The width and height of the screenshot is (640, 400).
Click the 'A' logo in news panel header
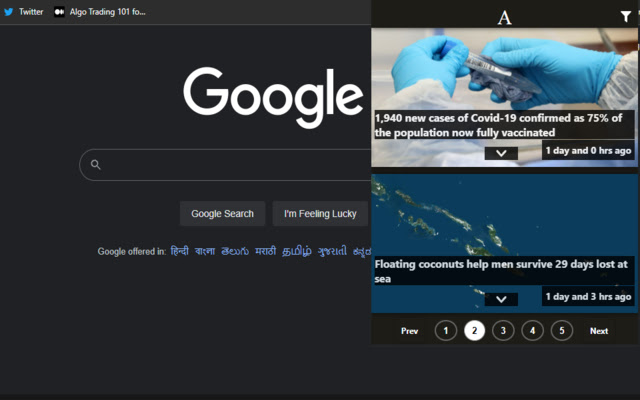(504, 18)
